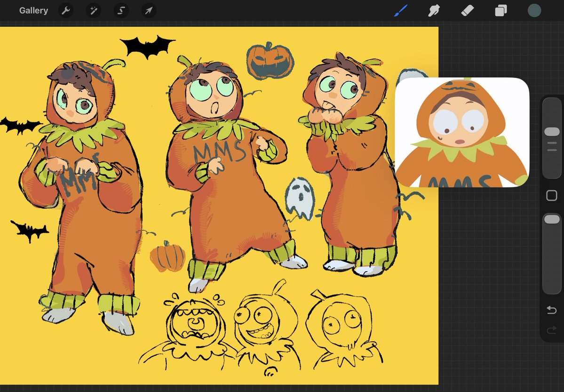Screen dimensions: 564x392
Task: Open the Gallery view
Action: (33, 10)
